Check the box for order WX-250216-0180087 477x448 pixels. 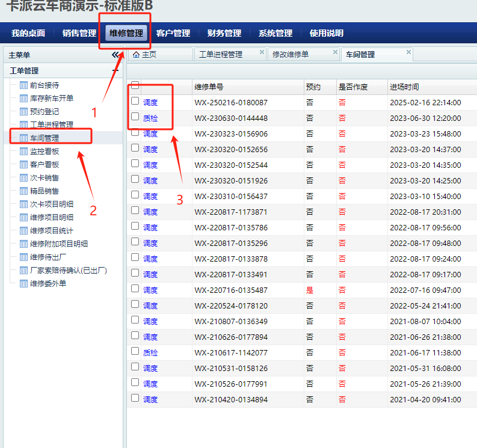[135, 101]
